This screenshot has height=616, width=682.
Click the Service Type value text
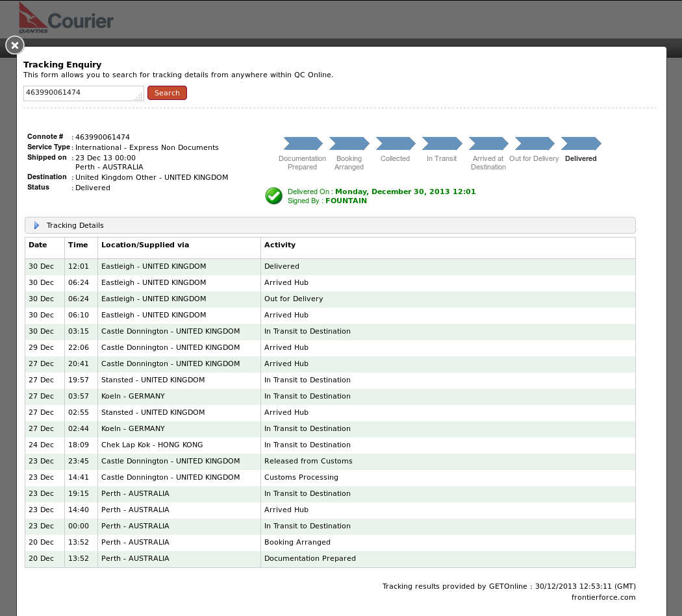pos(147,147)
